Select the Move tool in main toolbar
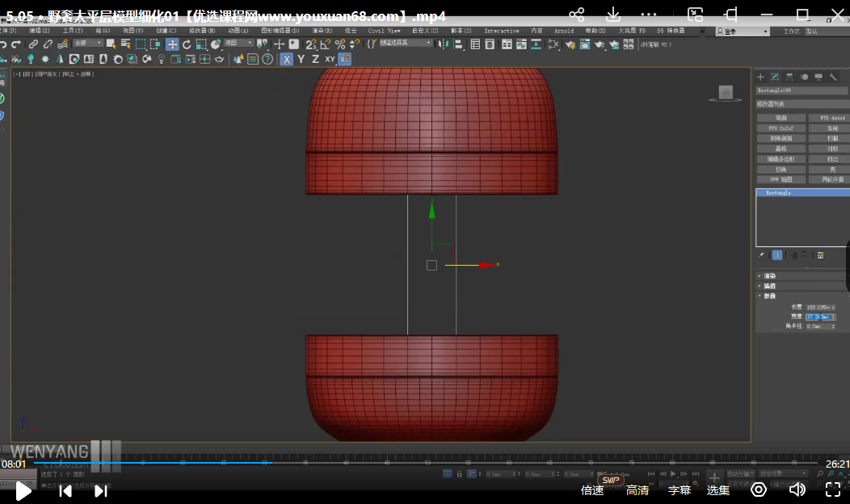This screenshot has height=504, width=850. (x=172, y=44)
